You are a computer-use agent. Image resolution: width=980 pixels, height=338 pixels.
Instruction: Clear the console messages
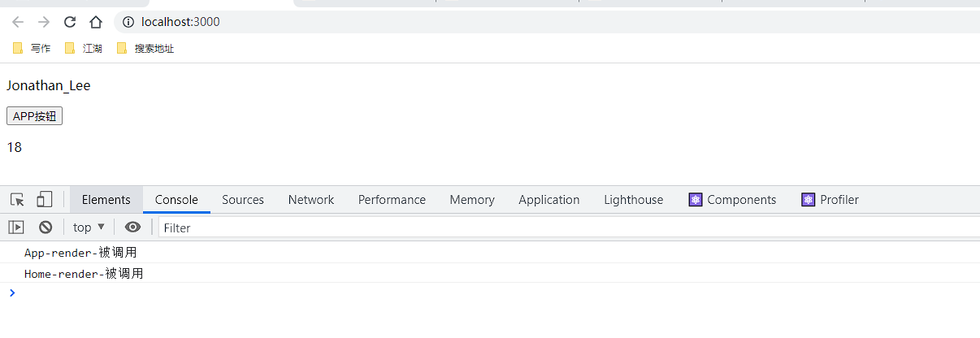46,227
